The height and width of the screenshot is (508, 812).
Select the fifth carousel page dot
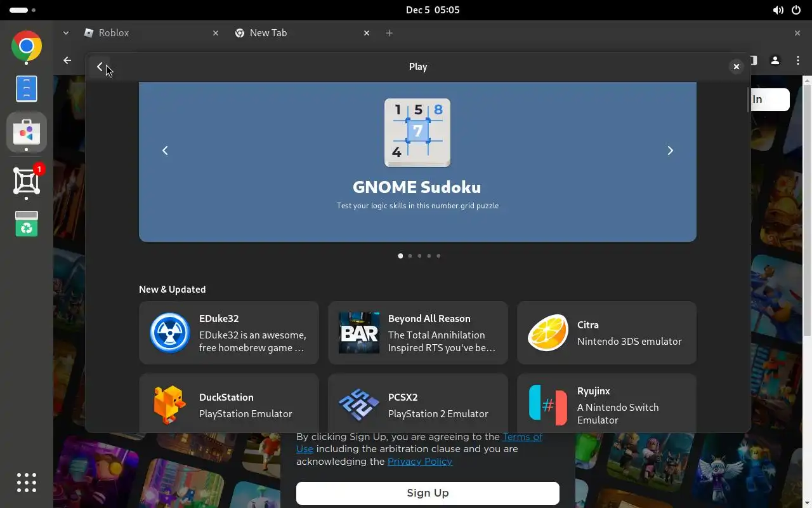tap(438, 256)
